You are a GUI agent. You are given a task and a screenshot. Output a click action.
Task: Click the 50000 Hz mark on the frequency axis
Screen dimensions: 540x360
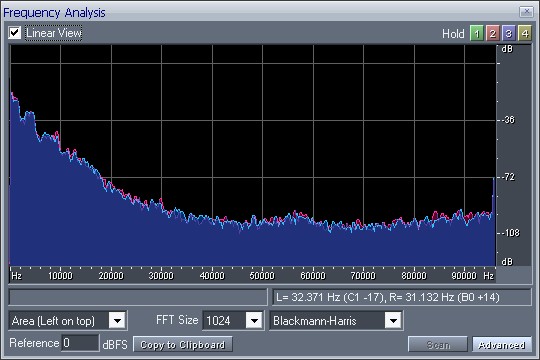point(262,276)
